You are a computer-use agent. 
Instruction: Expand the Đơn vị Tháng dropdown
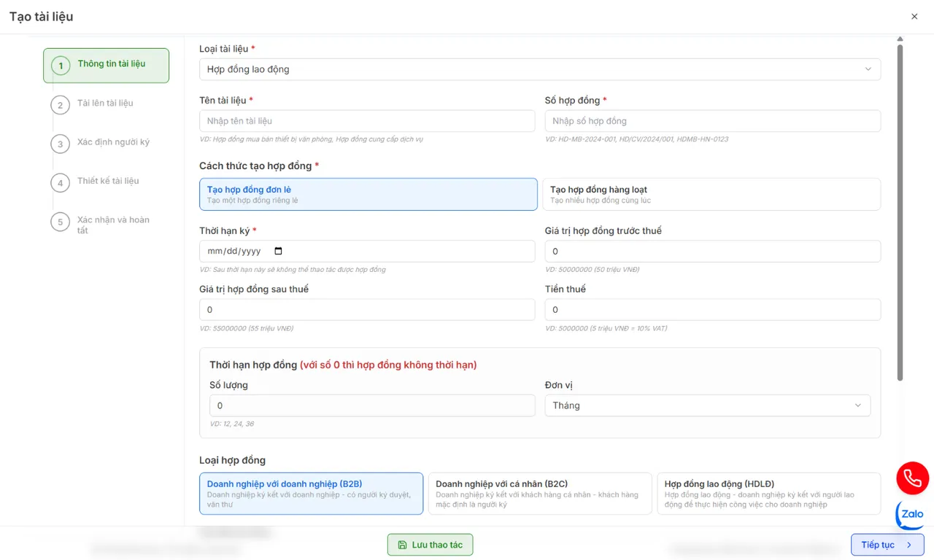(706, 405)
